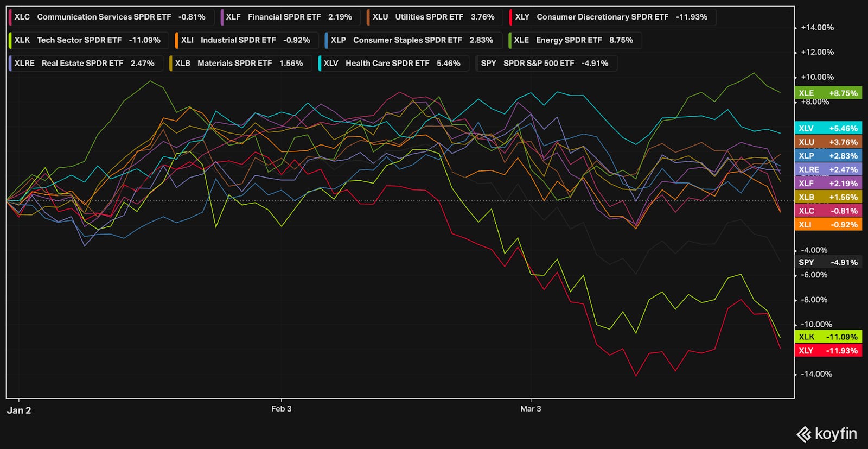Click the XLE +8.75% axis price tag

pos(828,93)
